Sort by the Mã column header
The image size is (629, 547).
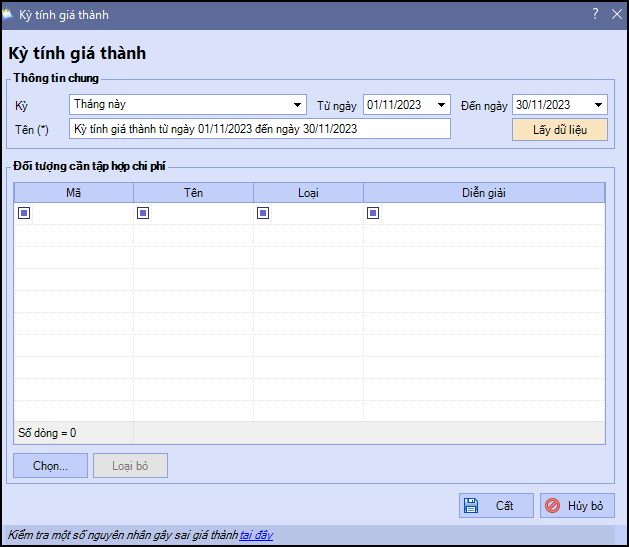click(x=73, y=192)
